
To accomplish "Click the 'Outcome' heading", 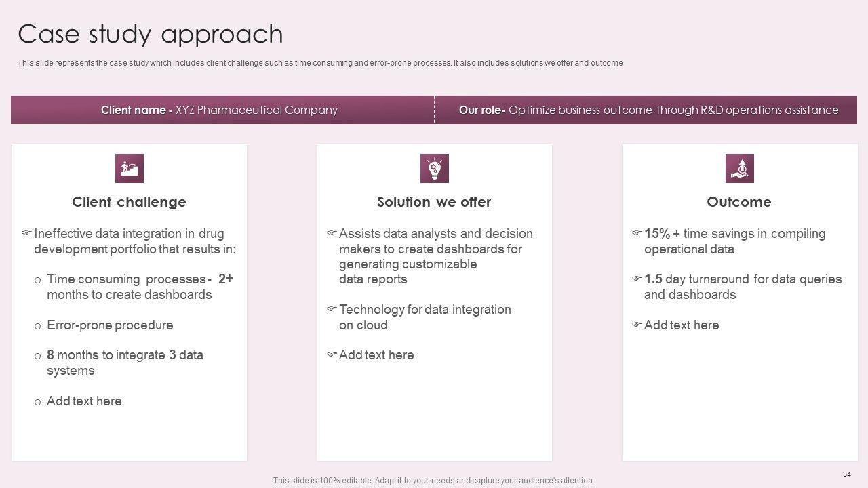I will point(739,202).
